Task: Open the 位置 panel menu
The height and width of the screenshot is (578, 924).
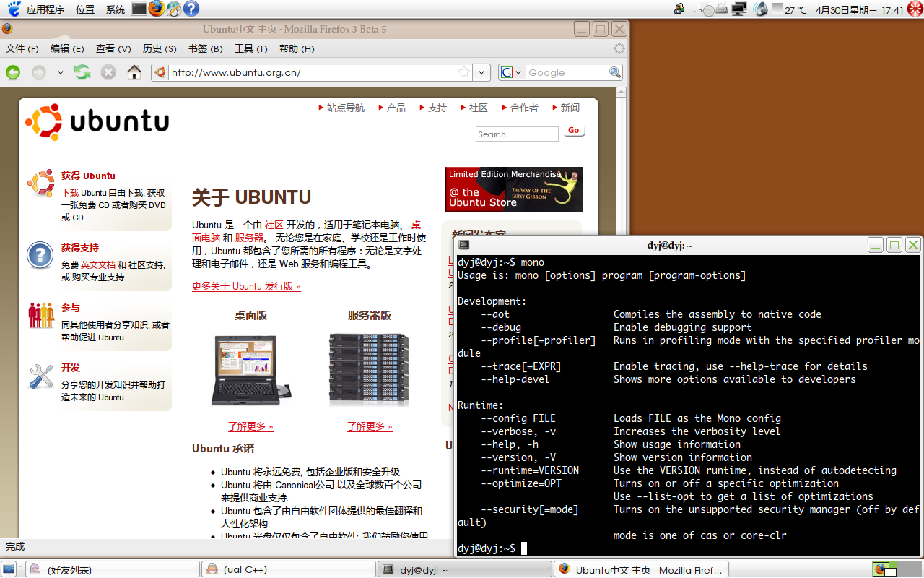Action: click(x=85, y=9)
